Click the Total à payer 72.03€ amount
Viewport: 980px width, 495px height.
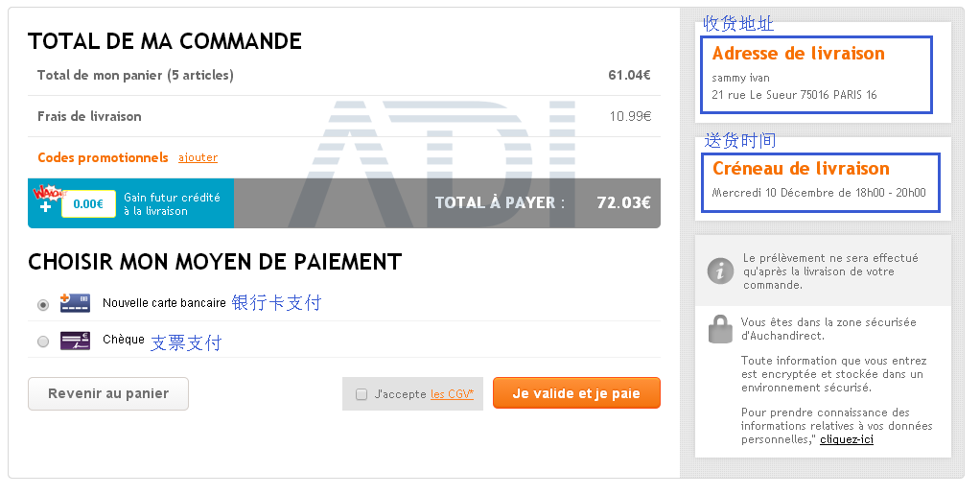pos(623,202)
